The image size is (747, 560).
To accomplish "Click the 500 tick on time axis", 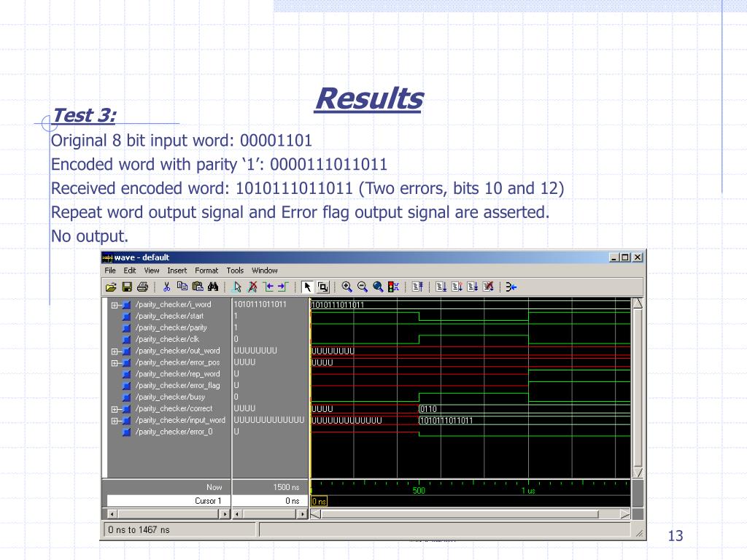I will click(x=419, y=491).
